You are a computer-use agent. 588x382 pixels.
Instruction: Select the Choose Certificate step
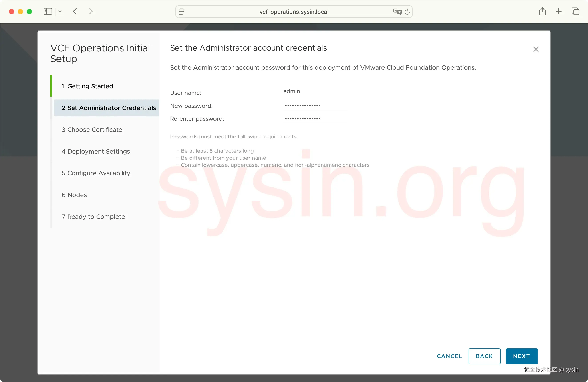click(x=92, y=130)
